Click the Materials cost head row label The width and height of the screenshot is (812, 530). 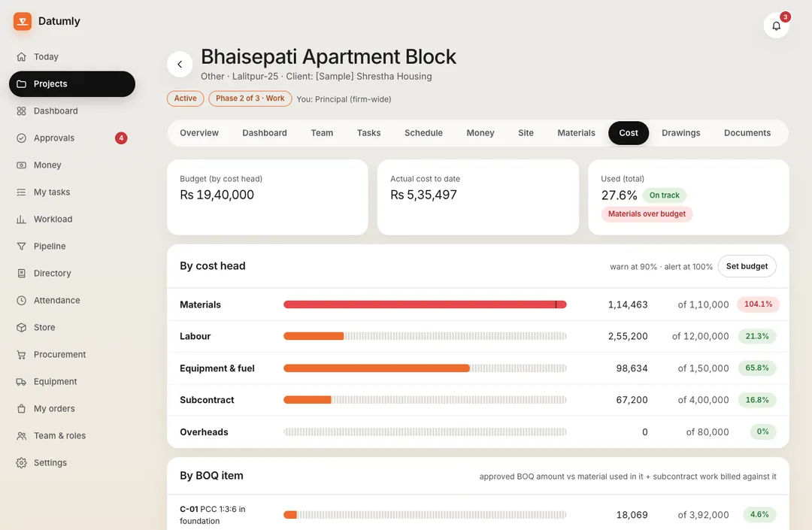pos(201,304)
